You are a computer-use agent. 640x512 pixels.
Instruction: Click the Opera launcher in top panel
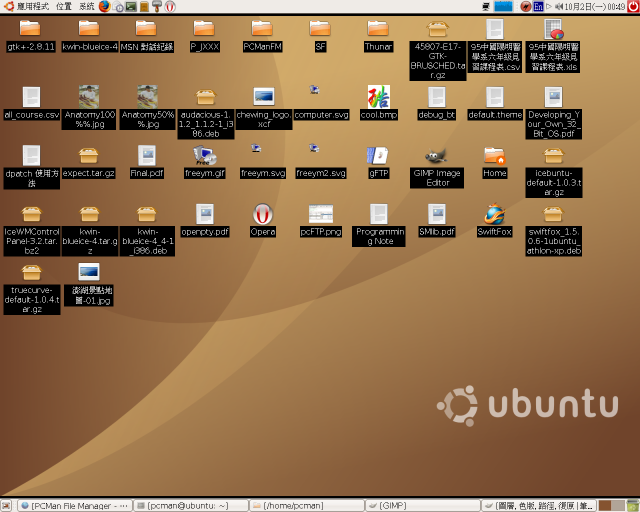170,7
